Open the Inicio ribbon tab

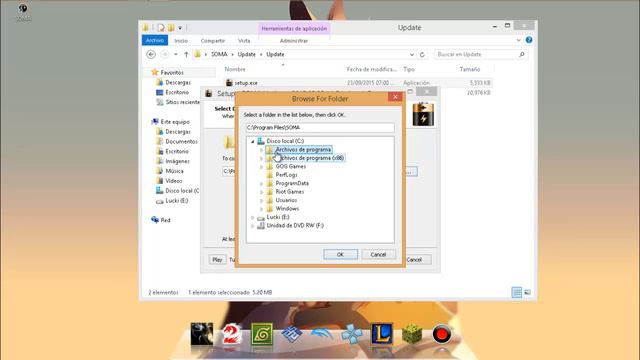(x=181, y=41)
